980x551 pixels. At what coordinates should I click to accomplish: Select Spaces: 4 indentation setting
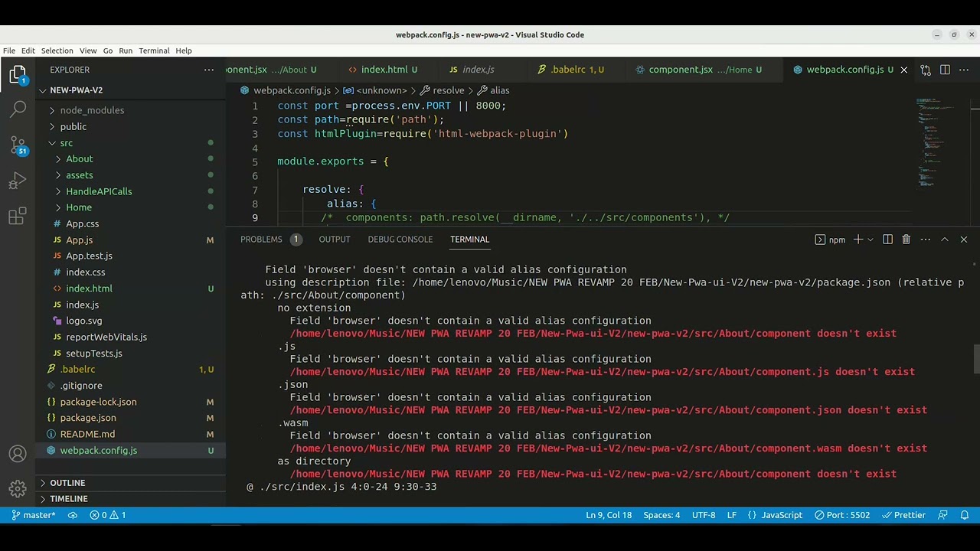[x=661, y=515]
